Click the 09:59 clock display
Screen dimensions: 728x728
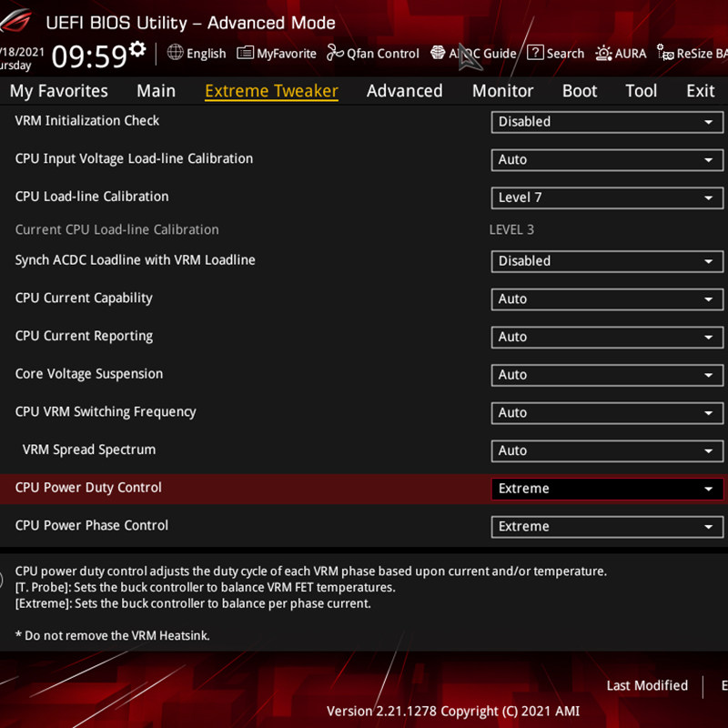click(89, 56)
